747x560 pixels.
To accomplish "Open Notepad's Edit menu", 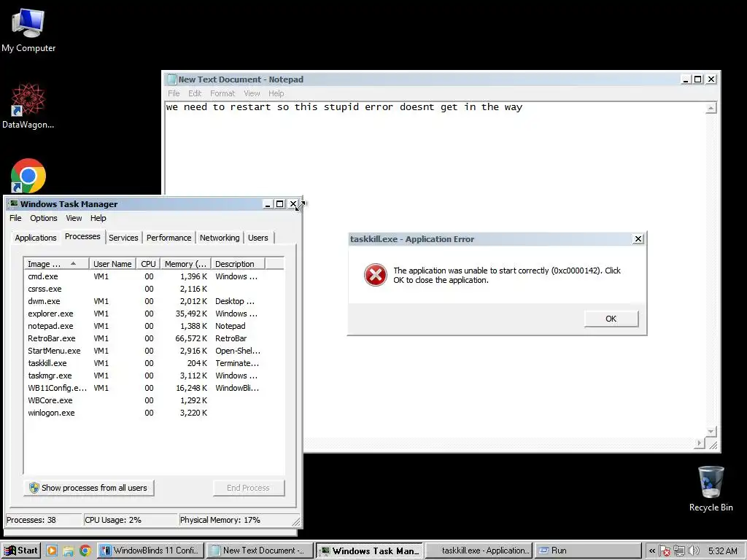I will click(194, 93).
